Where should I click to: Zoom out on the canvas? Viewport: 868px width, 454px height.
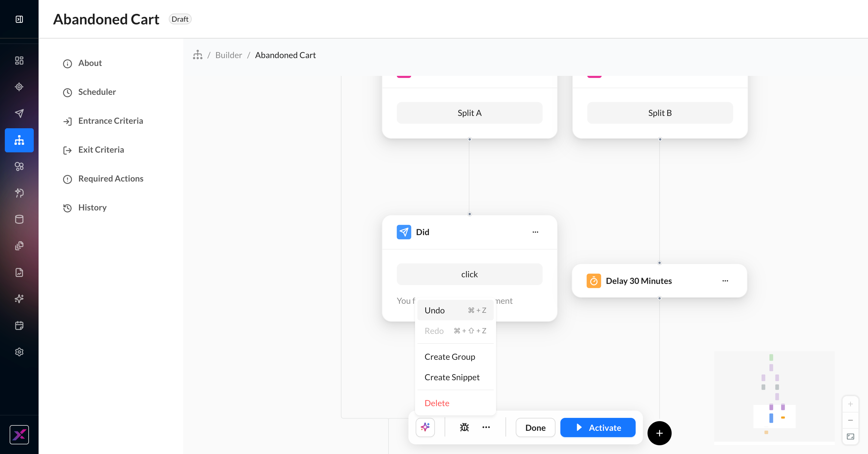(x=851, y=420)
